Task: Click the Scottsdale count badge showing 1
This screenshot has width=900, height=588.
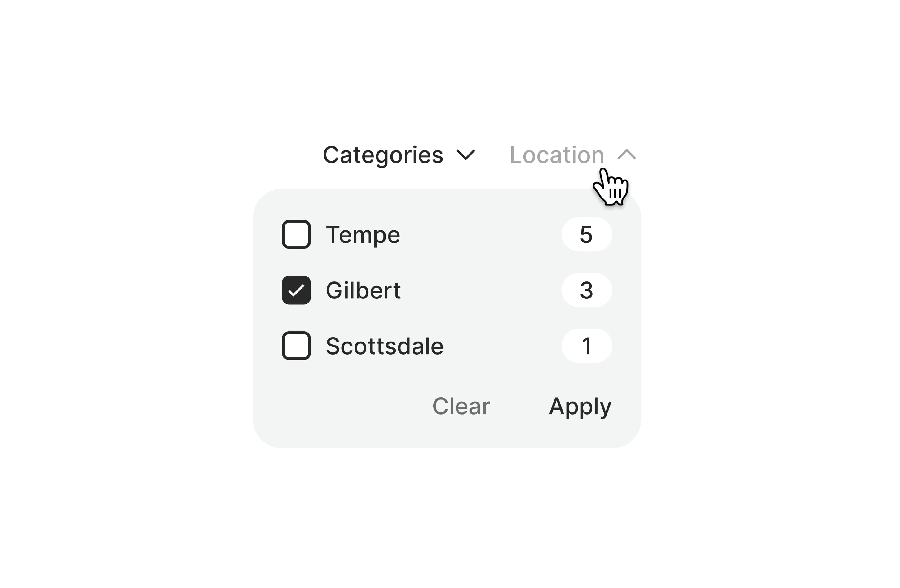Action: (x=586, y=346)
